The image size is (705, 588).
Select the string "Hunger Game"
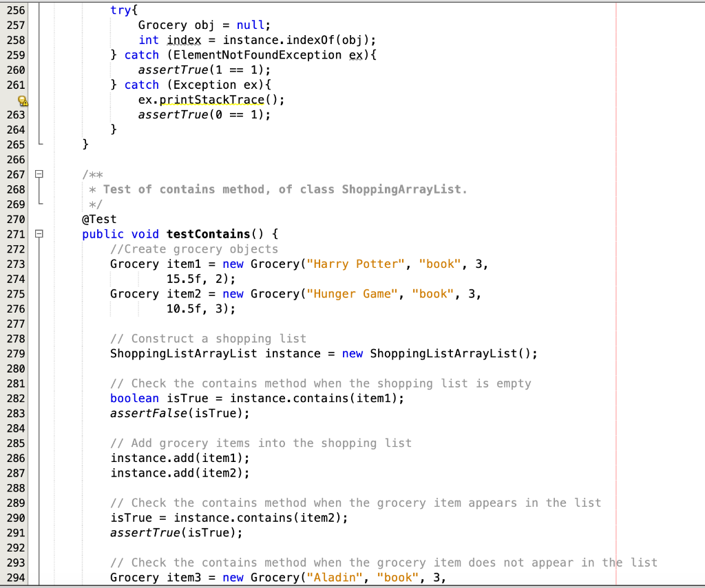pyautogui.click(x=352, y=293)
